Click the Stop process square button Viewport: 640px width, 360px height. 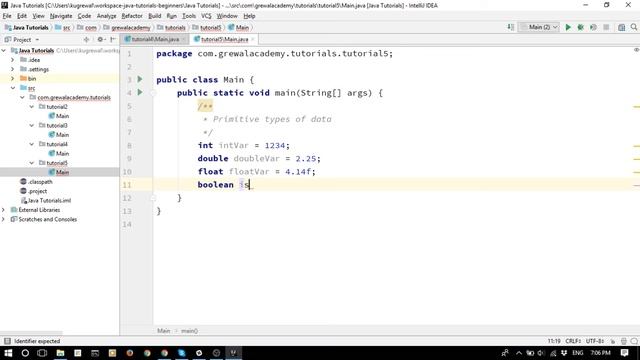606,27
